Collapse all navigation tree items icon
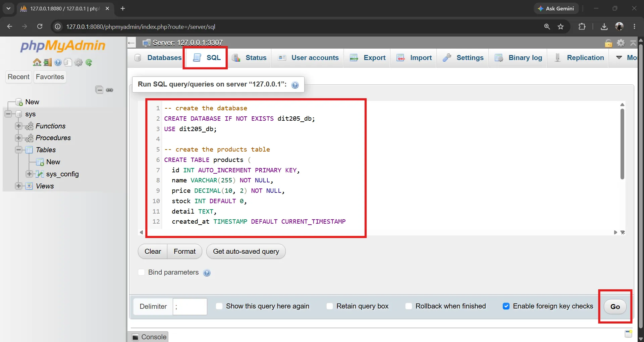644x342 pixels. [x=99, y=90]
